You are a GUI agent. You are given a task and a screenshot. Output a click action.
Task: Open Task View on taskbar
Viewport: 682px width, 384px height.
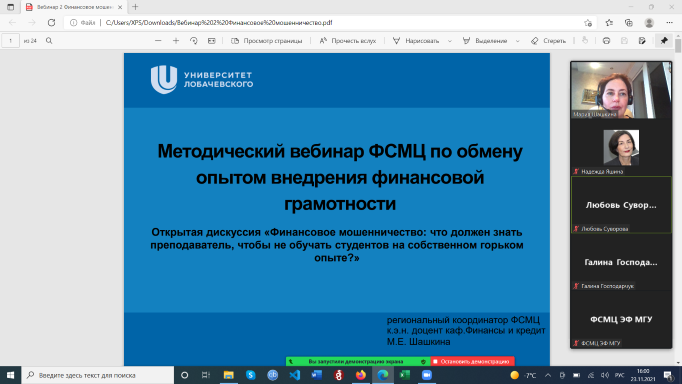click(206, 375)
